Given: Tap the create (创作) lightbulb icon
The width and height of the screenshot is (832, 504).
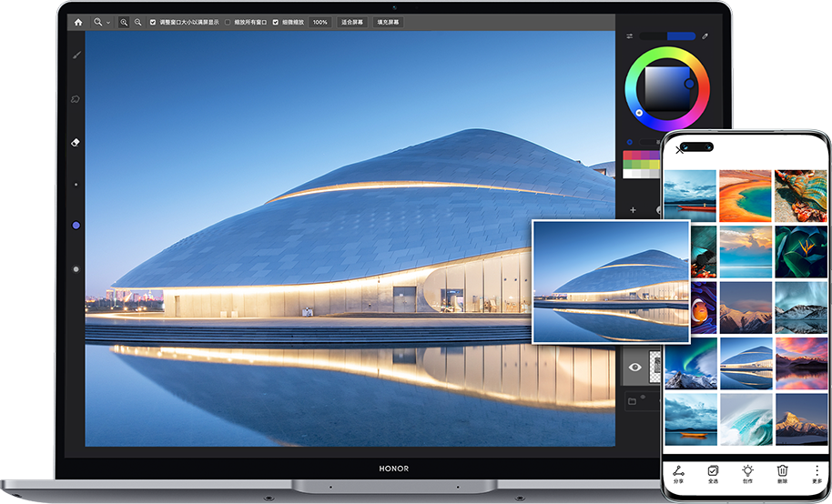Looking at the screenshot, I should coord(747,472).
